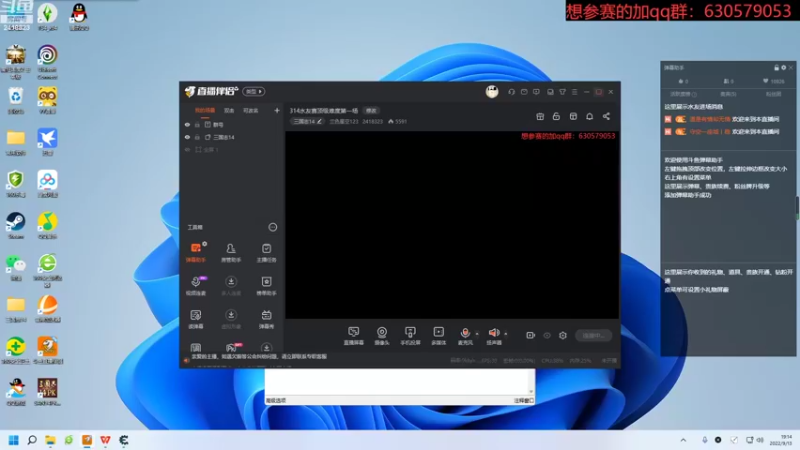This screenshot has width=800, height=450.
Task: Expand the system tray hidden icons chevron
Action: (683, 440)
